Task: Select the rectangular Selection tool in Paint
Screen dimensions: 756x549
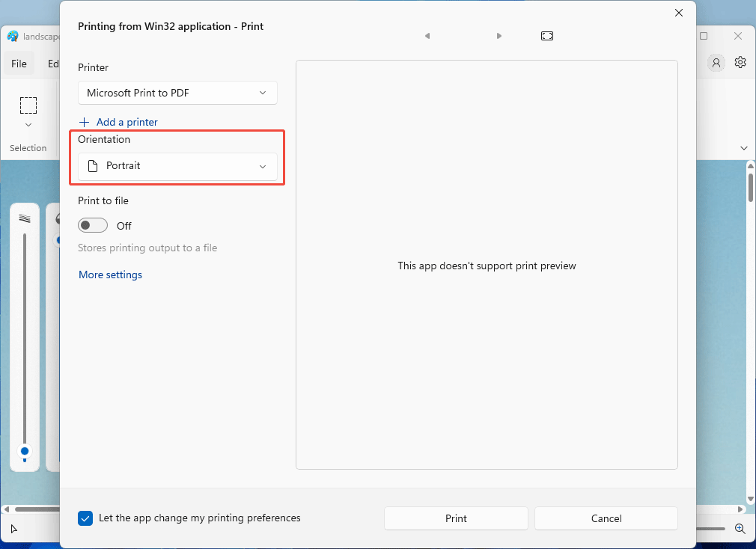Action: 28,105
